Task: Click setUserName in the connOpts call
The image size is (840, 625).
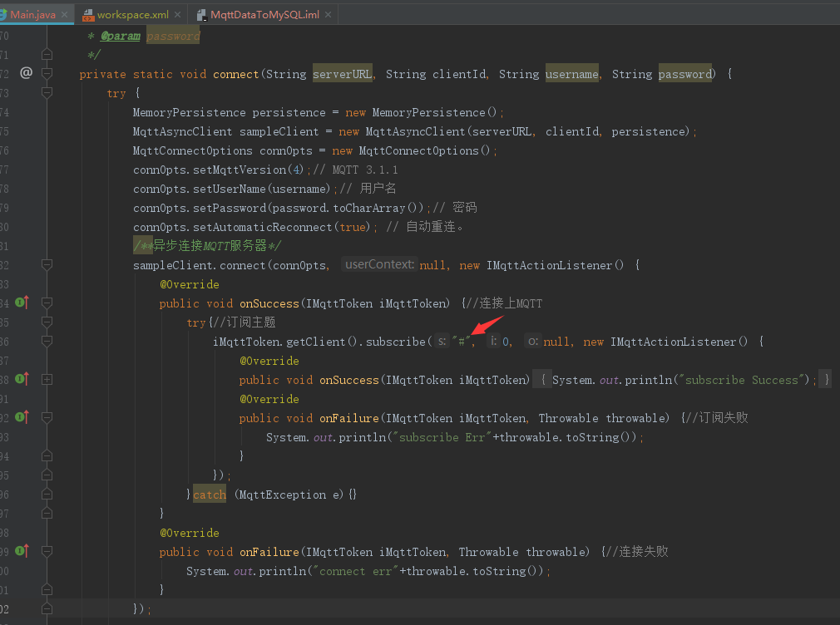Action: tap(230, 189)
